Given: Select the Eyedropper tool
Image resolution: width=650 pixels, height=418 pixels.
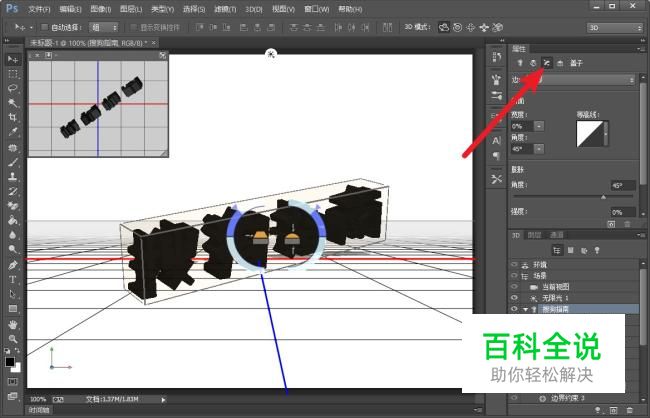Looking at the screenshot, I should 13,132.
